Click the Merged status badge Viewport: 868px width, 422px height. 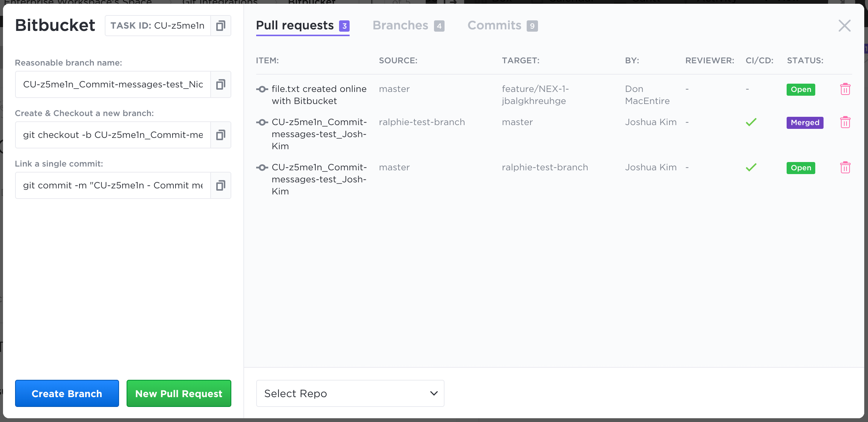(x=805, y=122)
